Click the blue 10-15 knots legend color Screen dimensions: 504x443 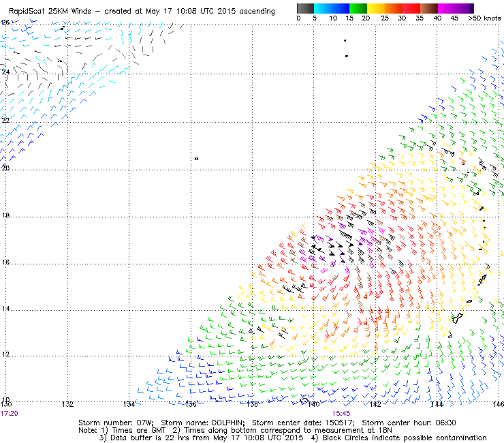340,8
